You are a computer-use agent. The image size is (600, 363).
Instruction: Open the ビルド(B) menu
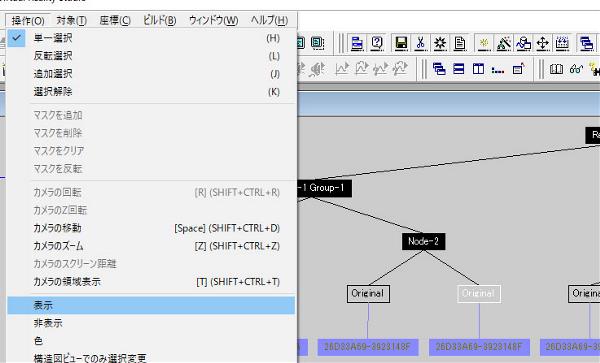160,20
